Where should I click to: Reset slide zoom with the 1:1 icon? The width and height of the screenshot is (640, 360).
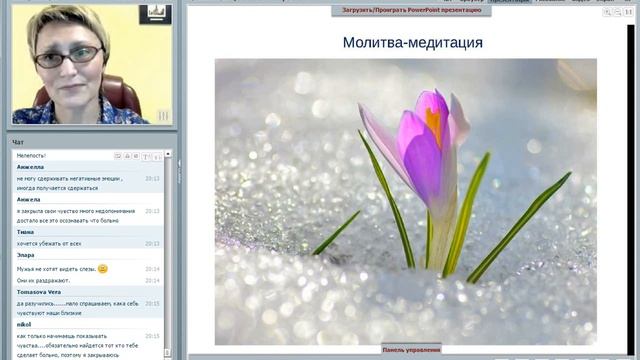pos(629,12)
